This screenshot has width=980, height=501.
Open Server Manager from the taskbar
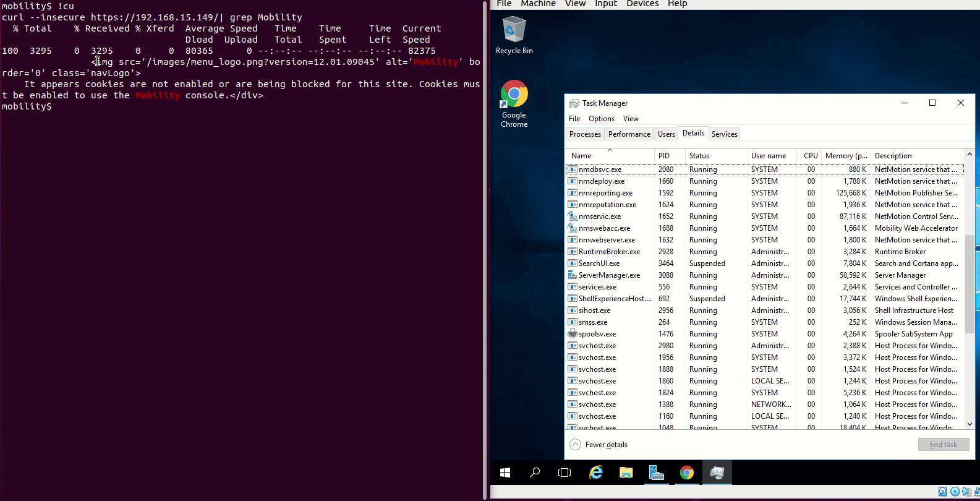coord(656,473)
